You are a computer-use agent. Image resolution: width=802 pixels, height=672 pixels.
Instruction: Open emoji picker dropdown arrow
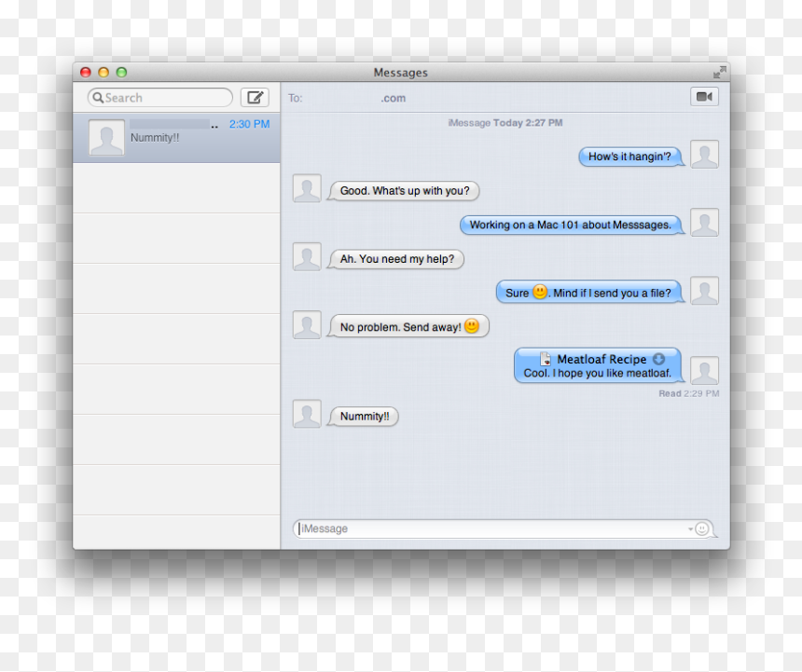(x=690, y=528)
